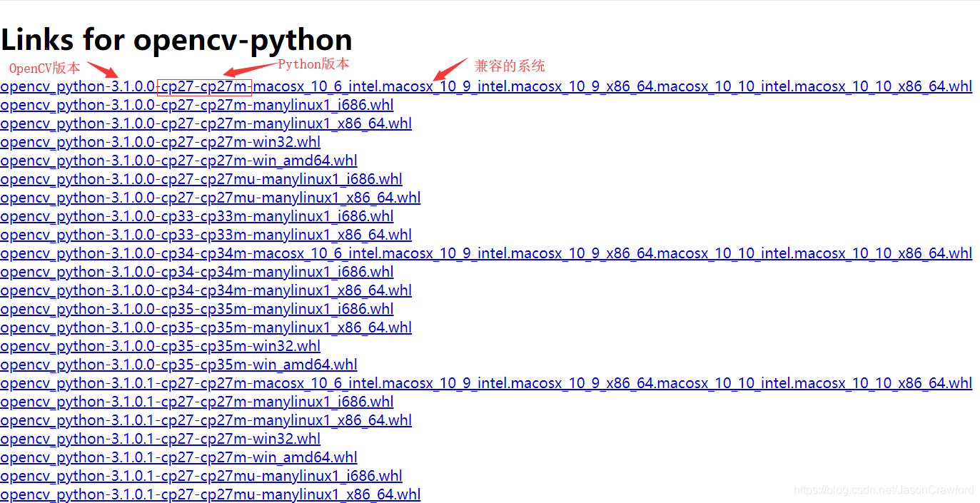Select opencv_python-3.1.0.1-cp27-cp27m-win32.whl

coord(160,439)
